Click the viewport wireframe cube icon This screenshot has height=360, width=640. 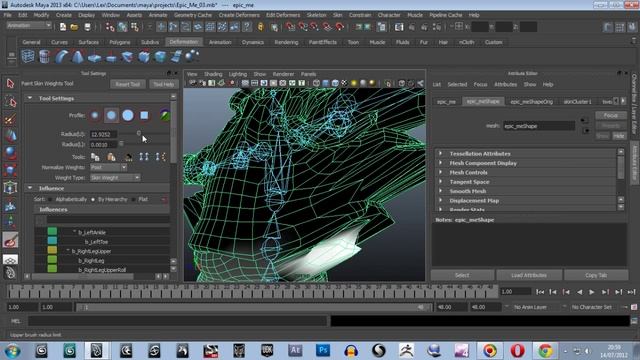316,83
